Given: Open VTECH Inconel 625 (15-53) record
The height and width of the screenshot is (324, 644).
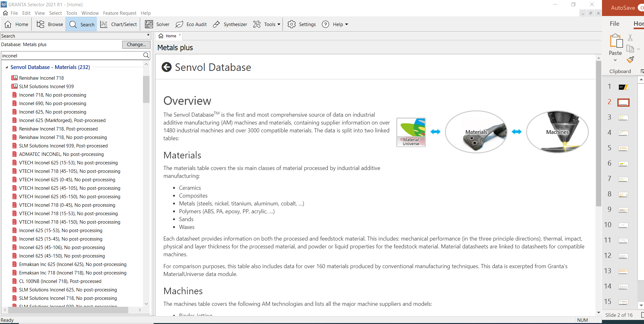Looking at the screenshot, I should [x=68, y=162].
